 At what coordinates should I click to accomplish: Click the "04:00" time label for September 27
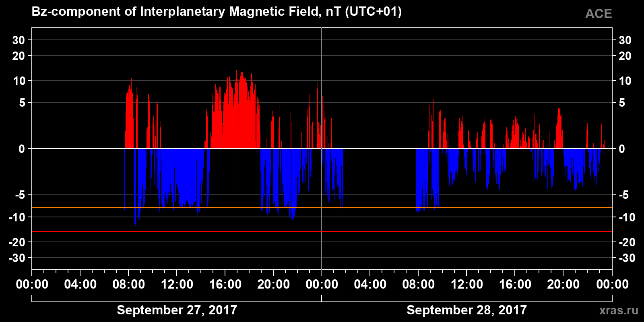[x=80, y=285]
